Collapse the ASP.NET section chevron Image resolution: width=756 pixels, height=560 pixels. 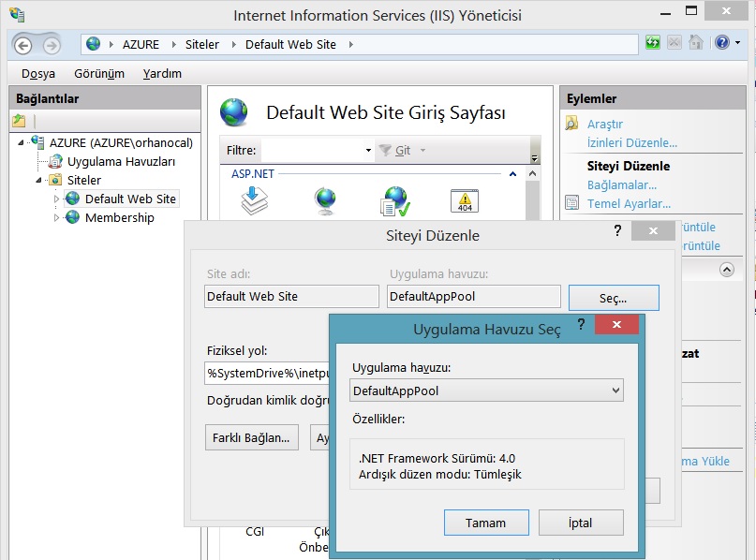coord(511,173)
